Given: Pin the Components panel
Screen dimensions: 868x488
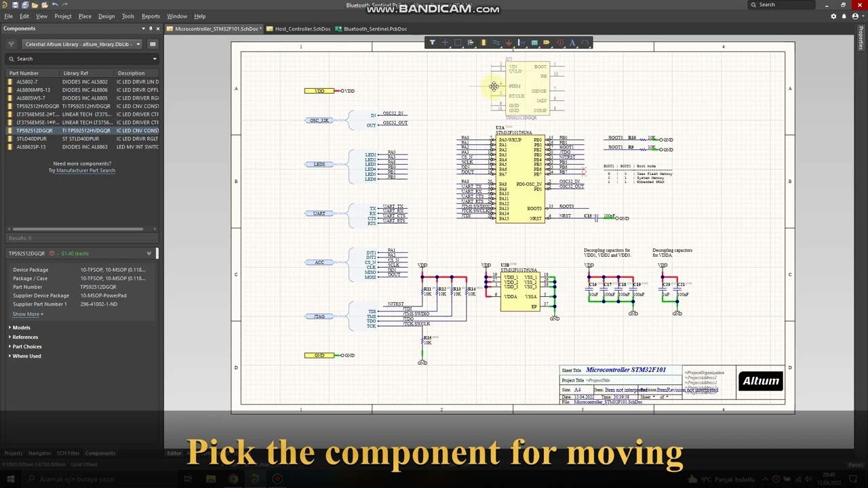Looking at the screenshot, I should (151, 28).
